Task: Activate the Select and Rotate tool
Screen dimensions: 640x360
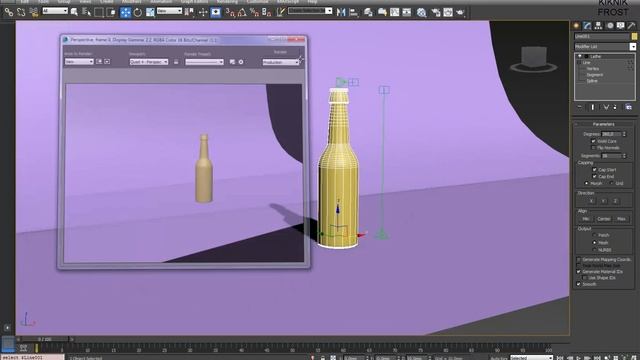Action: tap(138, 12)
